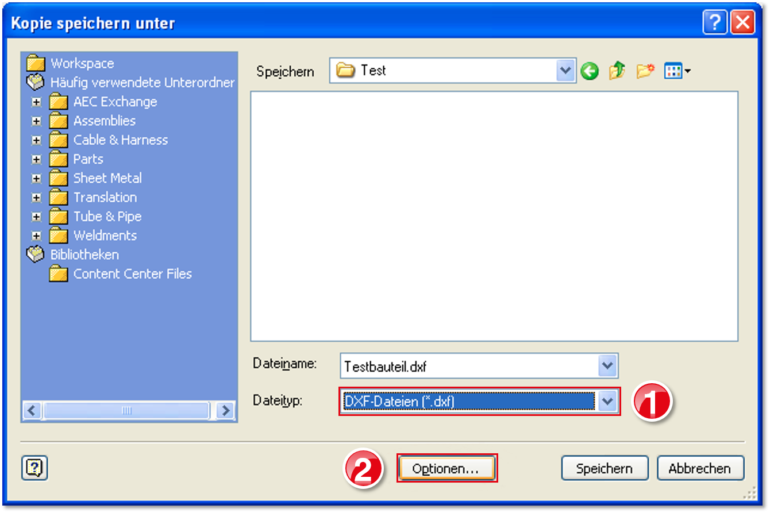Open the Speichern folder location dropdown
The width and height of the screenshot is (770, 532).
point(565,71)
